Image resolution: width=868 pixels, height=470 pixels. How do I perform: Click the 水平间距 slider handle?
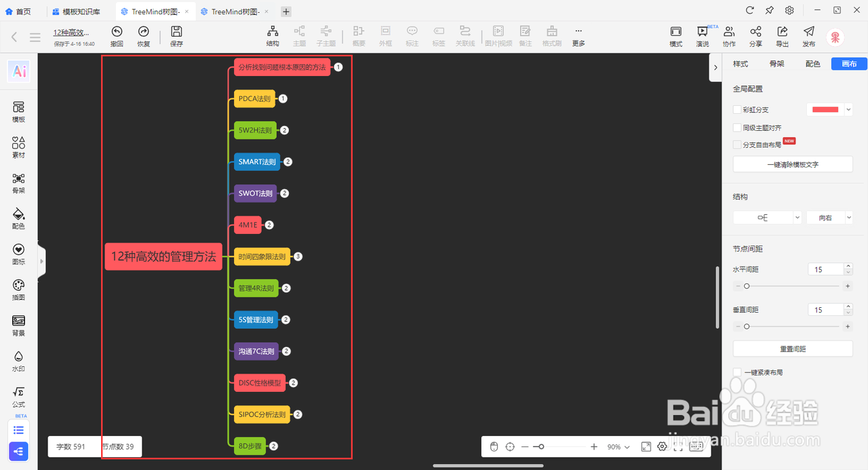[x=747, y=286]
